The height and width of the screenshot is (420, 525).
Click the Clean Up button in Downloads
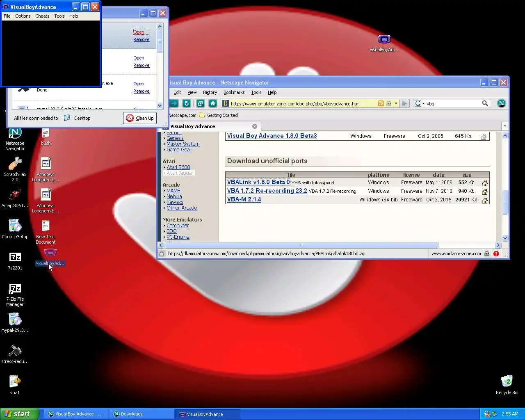coord(140,118)
